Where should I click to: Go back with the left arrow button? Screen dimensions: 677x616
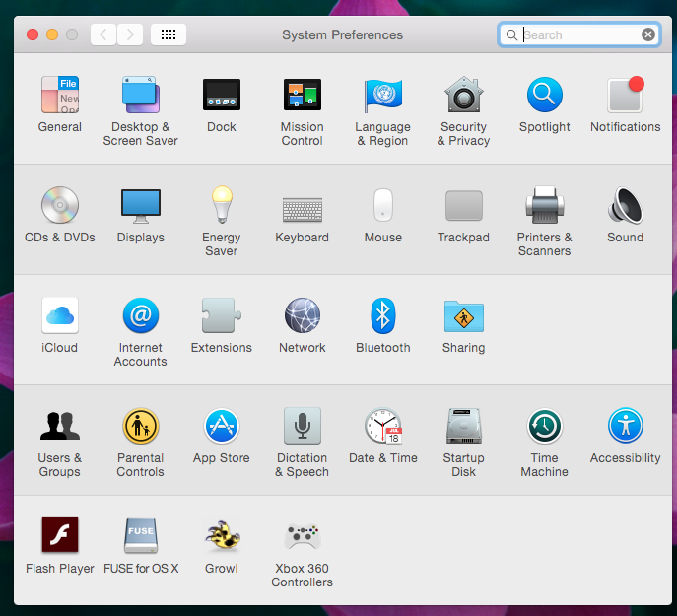click(103, 34)
